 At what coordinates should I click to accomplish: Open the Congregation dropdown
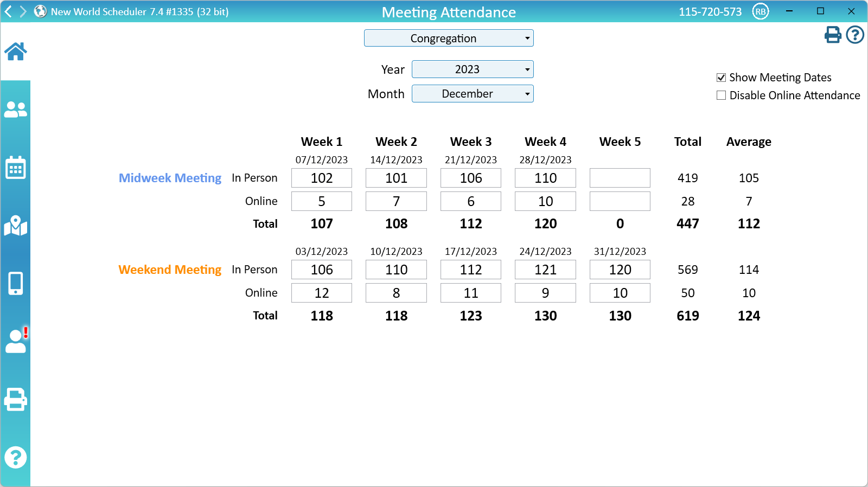tap(449, 38)
